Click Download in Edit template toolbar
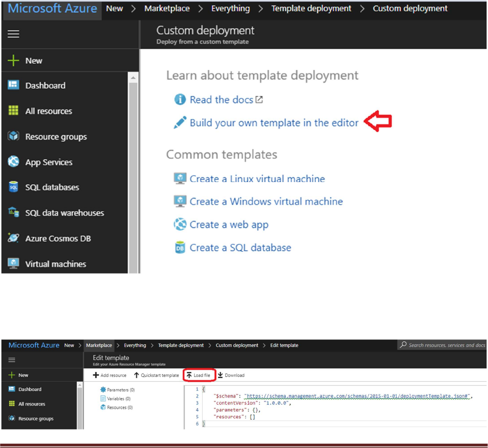The image size is (488, 448). tap(231, 375)
